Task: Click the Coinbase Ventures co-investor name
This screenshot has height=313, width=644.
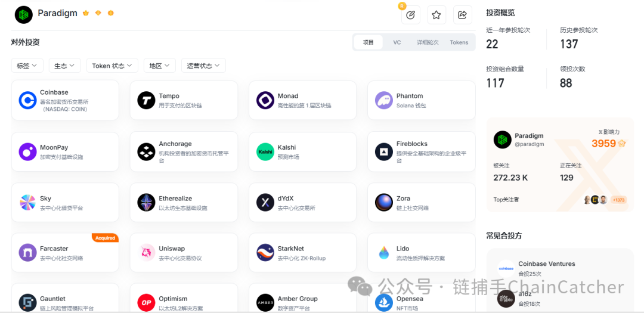Action: 547,264
